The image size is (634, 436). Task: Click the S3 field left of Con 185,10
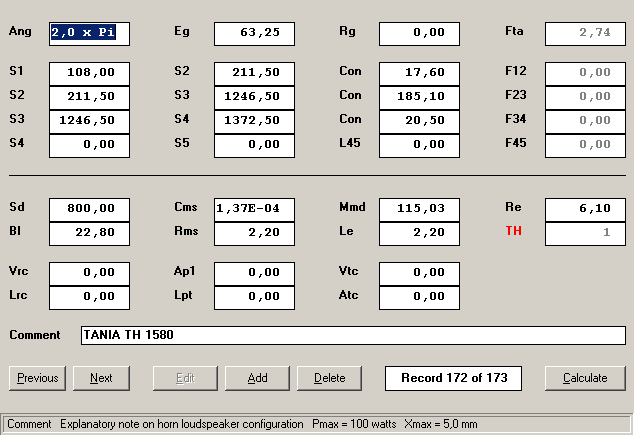click(x=254, y=98)
